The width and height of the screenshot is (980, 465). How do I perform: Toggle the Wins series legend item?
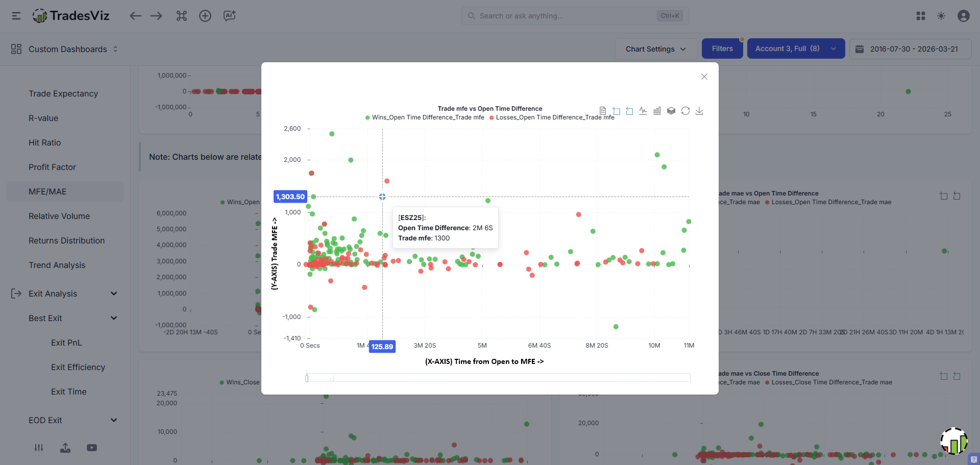pyautogui.click(x=425, y=117)
